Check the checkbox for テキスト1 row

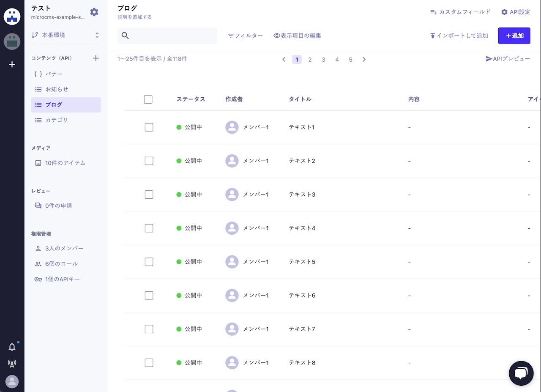[x=149, y=127]
